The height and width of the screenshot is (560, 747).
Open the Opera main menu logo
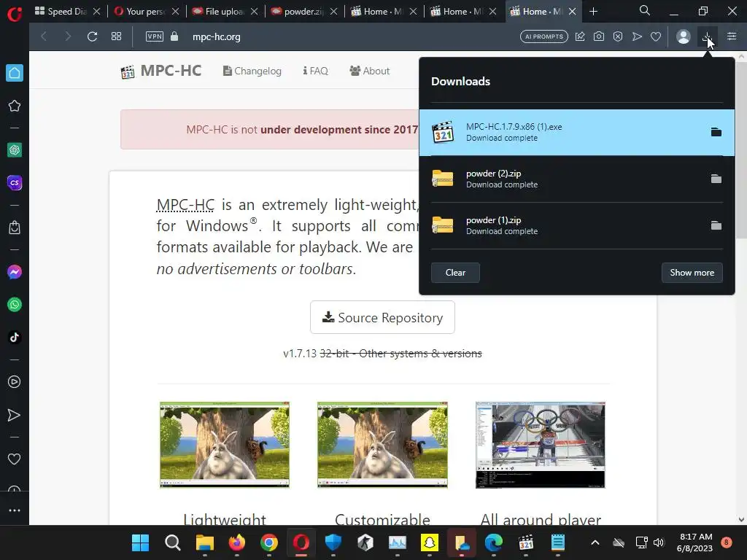(x=15, y=13)
